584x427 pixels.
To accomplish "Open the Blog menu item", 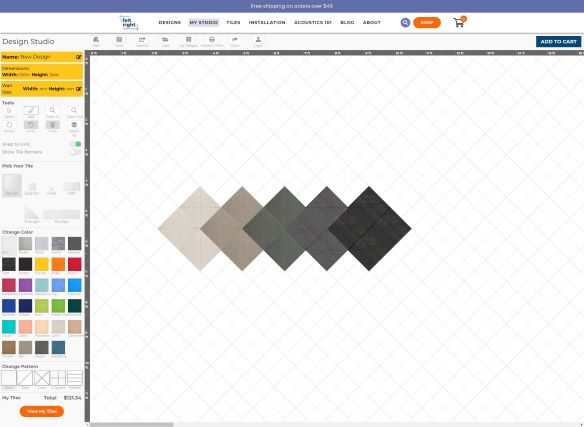I will (347, 23).
